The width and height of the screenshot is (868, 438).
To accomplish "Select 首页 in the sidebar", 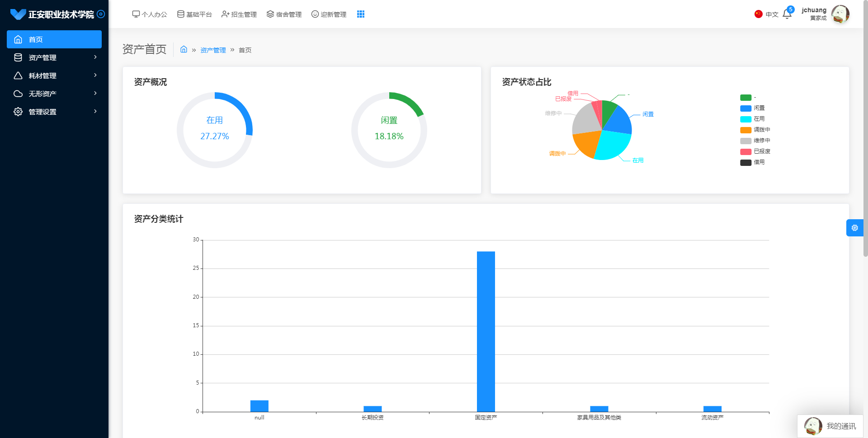I will click(54, 39).
